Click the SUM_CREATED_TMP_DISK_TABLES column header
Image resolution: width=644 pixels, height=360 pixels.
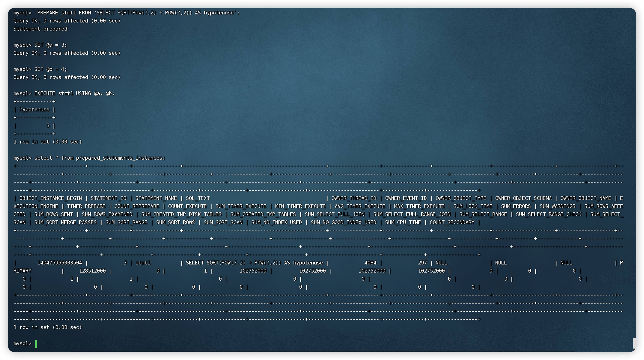pos(181,214)
